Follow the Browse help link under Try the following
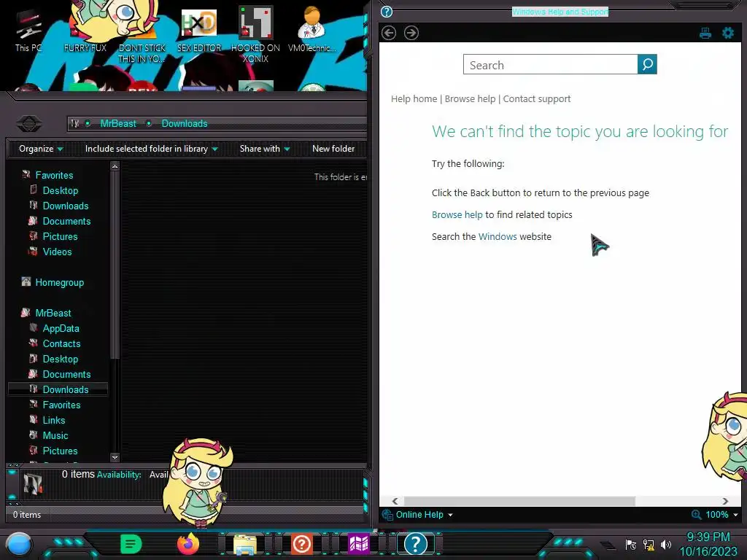This screenshot has height=560, width=747. (x=457, y=215)
